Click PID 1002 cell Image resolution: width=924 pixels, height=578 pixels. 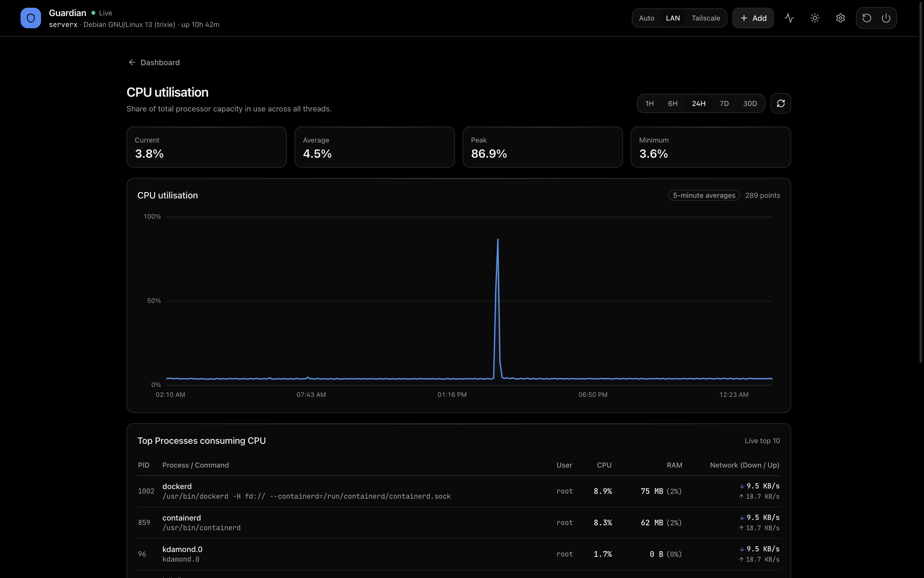click(146, 491)
